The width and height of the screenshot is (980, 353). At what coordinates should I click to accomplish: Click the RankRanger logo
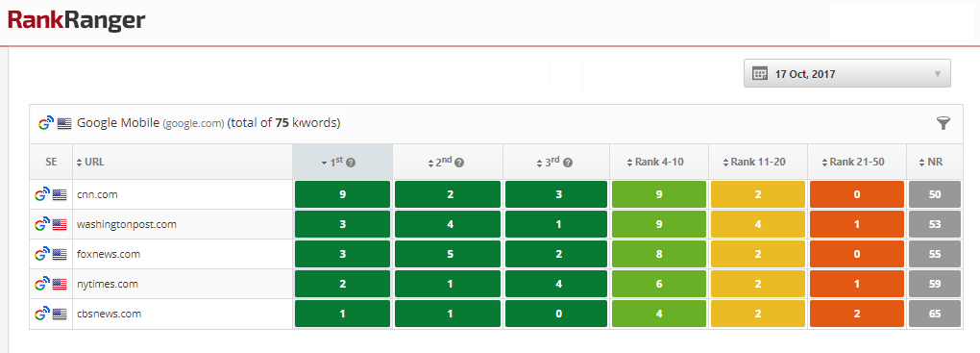pos(76,20)
